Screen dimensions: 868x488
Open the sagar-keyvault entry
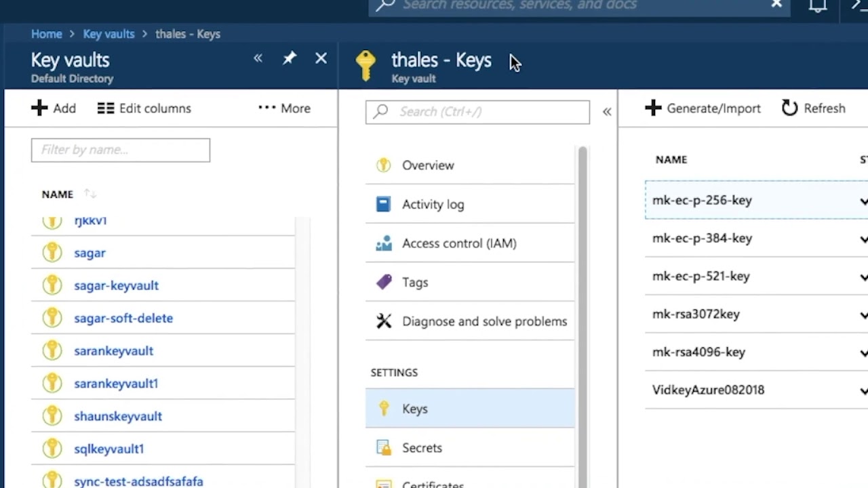coord(116,285)
